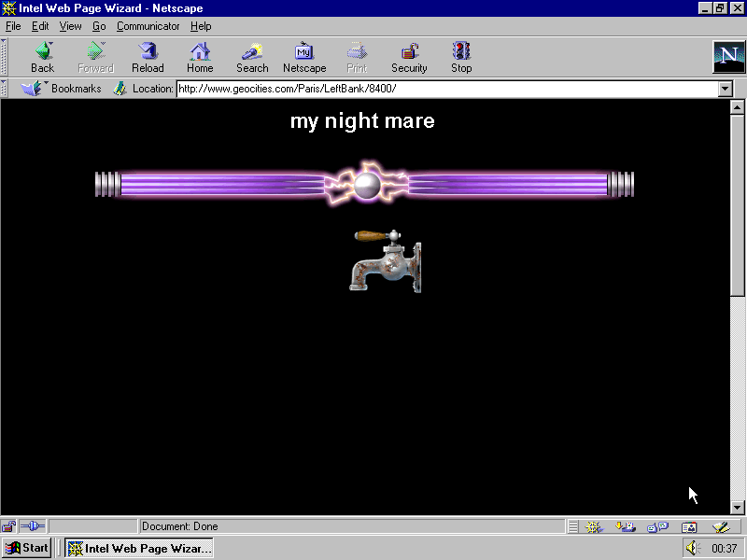
Task: Open Navigator from component bar
Action: click(594, 526)
